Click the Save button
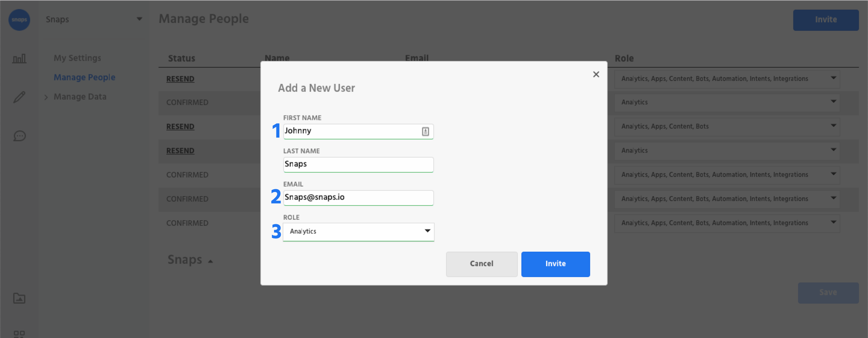The height and width of the screenshot is (338, 868). (x=828, y=293)
